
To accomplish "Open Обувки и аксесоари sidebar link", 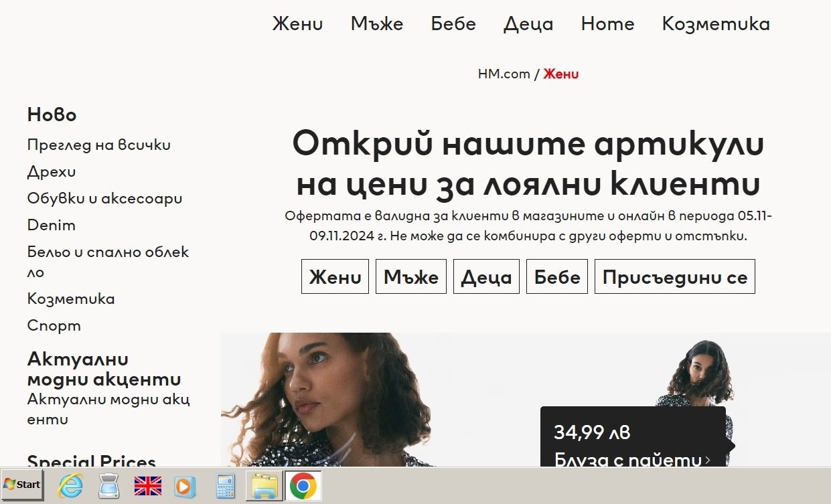I will pyautogui.click(x=104, y=198).
